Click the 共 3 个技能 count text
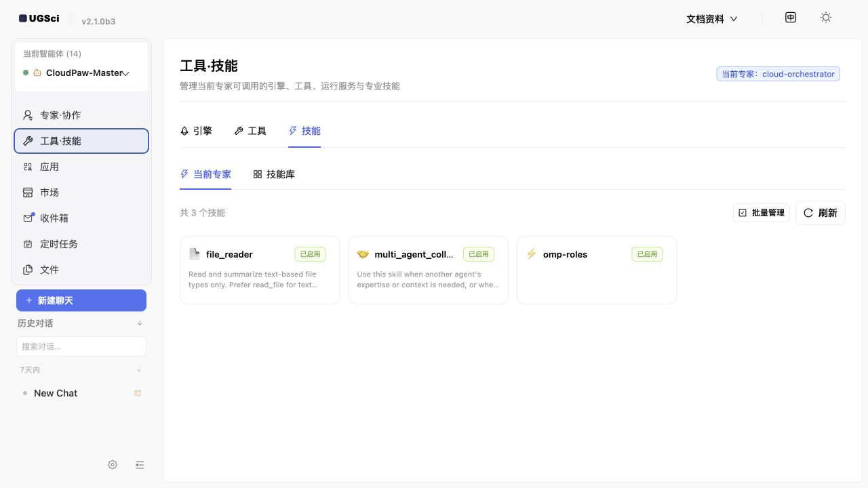 [x=202, y=213]
